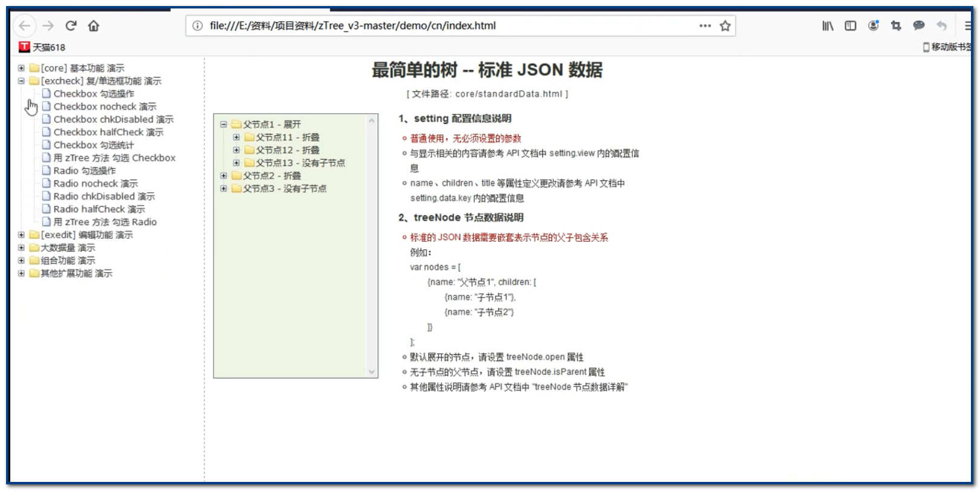Select 父节点11 - 折叠 node label
This screenshot has width=980, height=491.
[x=287, y=137]
